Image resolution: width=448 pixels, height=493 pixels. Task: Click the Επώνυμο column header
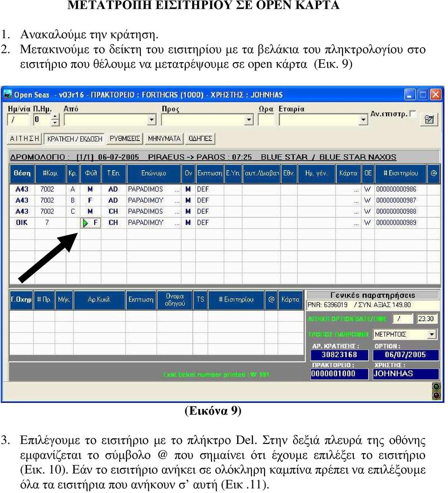click(154, 174)
